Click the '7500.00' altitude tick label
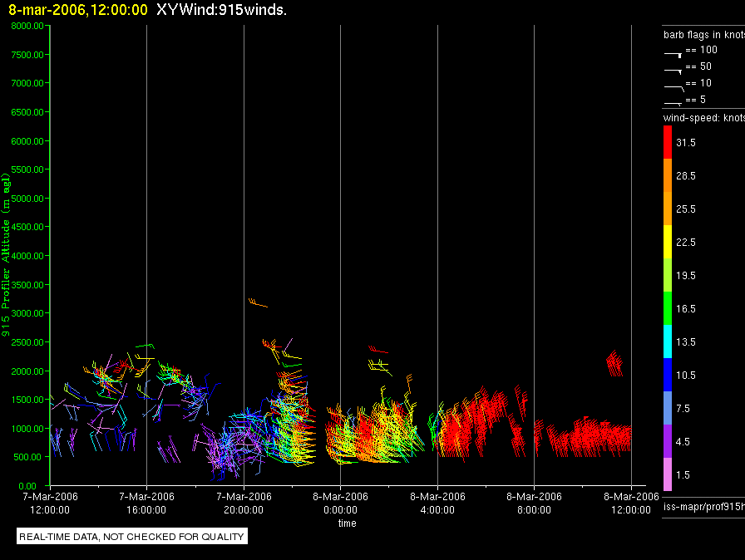The image size is (745, 560). [27, 55]
